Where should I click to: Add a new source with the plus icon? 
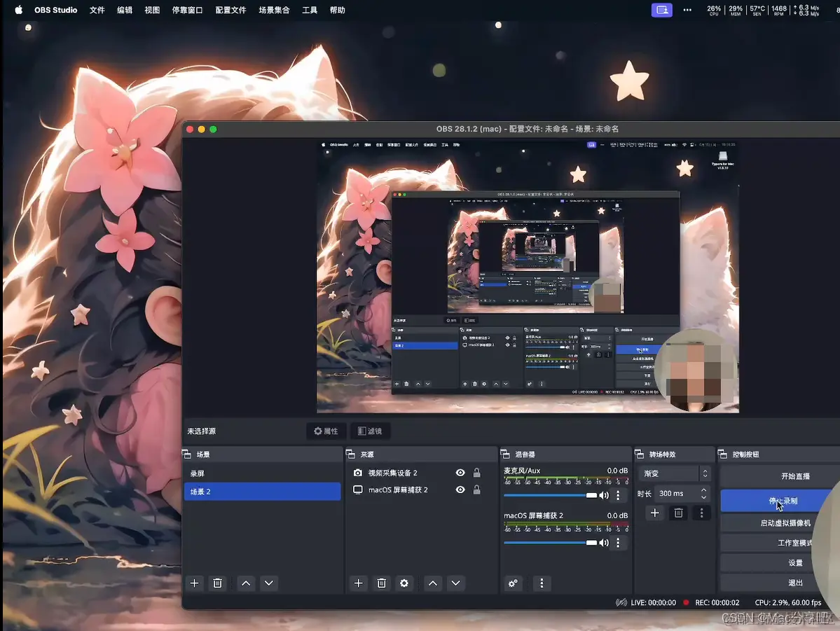click(359, 583)
